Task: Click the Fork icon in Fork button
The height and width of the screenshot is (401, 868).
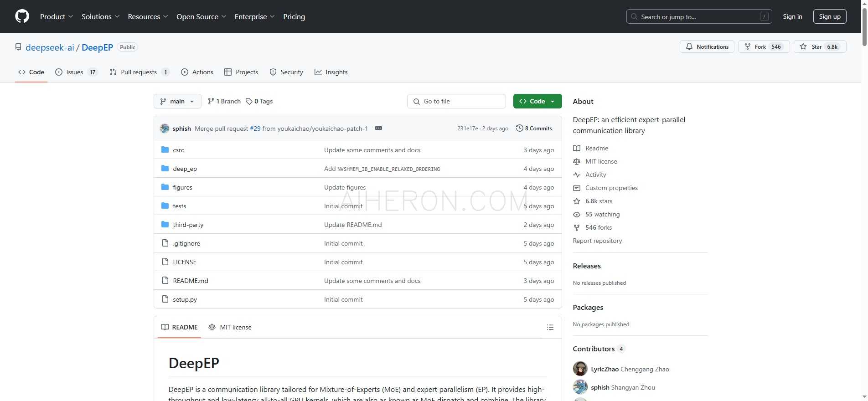Action: click(x=748, y=46)
